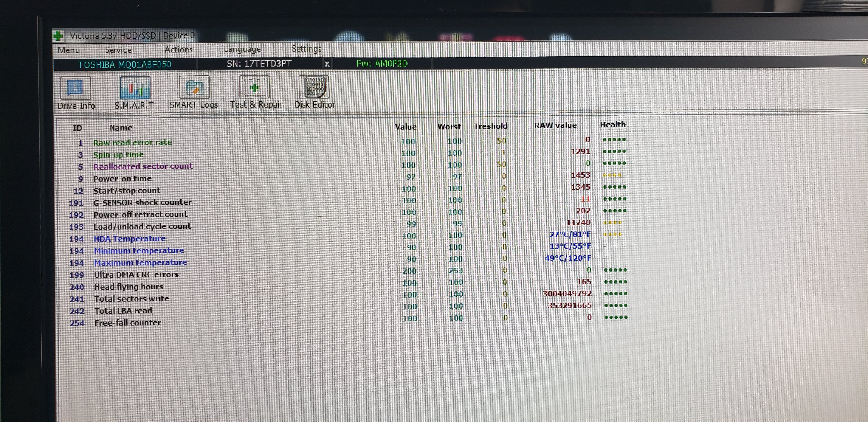
Task: Click the Name column header
Action: point(121,128)
